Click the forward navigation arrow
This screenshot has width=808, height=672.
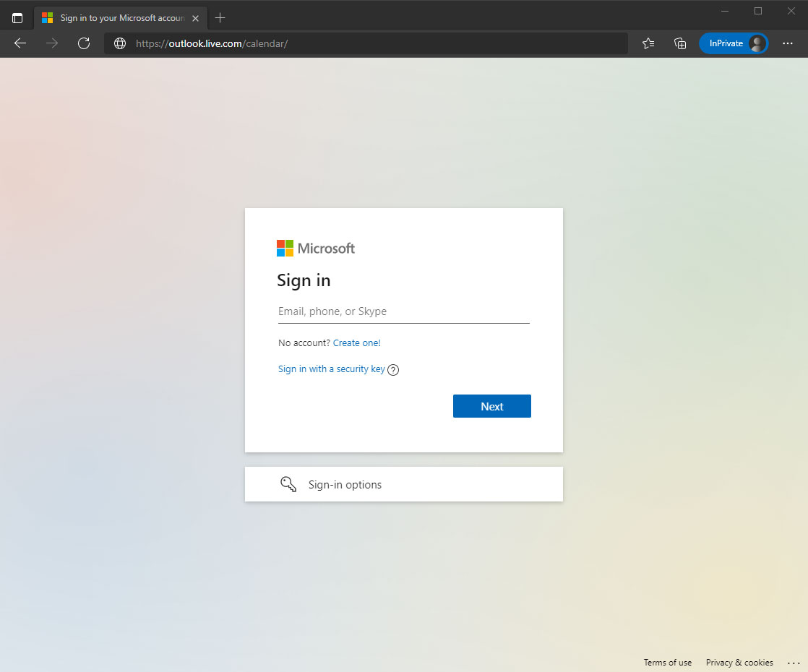(x=52, y=43)
